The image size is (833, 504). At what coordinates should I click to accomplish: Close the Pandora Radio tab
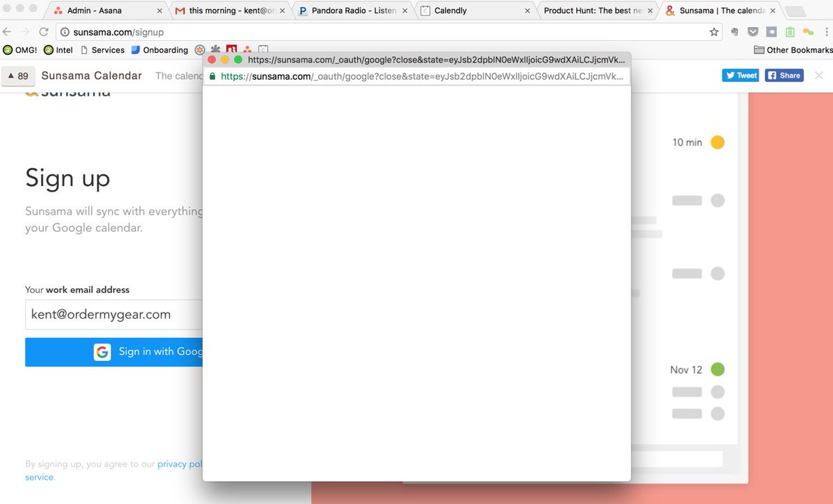tap(405, 11)
